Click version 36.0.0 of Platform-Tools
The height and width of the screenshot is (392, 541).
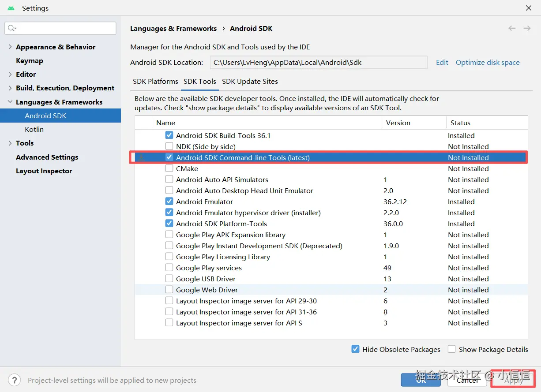click(393, 224)
